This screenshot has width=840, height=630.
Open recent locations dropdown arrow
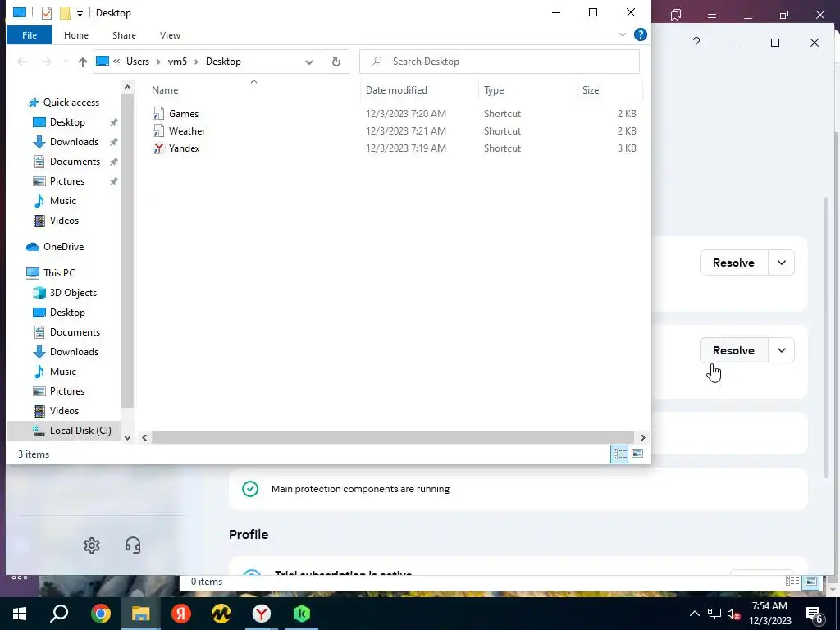pyautogui.click(x=66, y=62)
